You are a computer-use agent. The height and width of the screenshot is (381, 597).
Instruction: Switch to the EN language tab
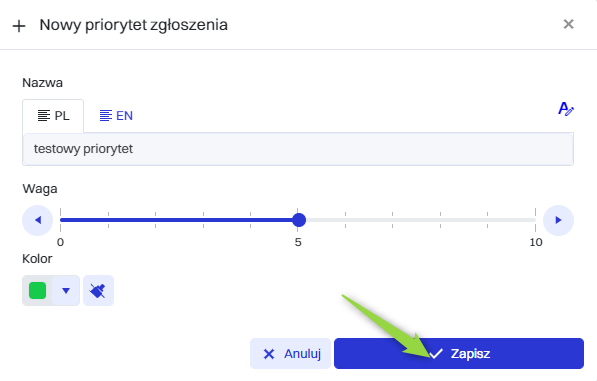(116, 116)
